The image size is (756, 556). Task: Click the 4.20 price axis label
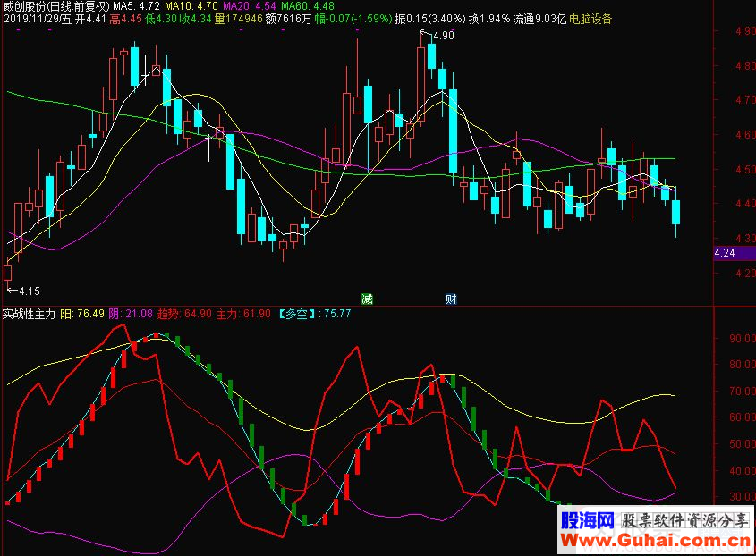click(x=745, y=274)
